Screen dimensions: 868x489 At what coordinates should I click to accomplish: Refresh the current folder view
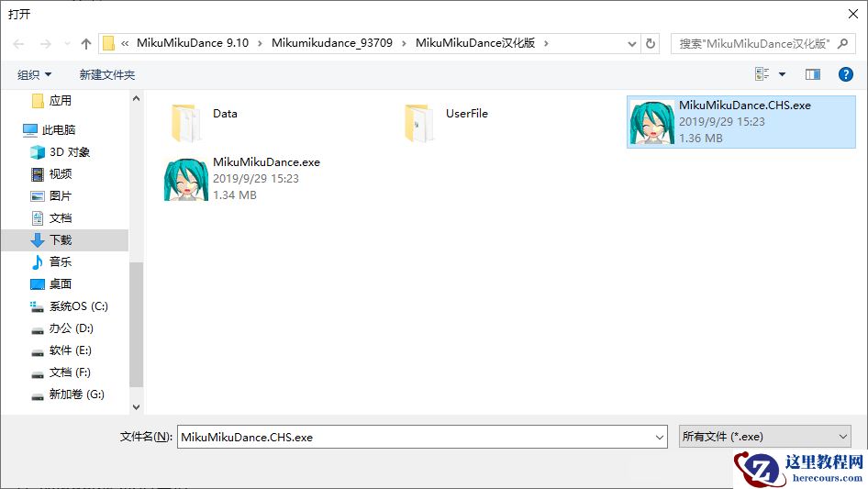(x=651, y=43)
